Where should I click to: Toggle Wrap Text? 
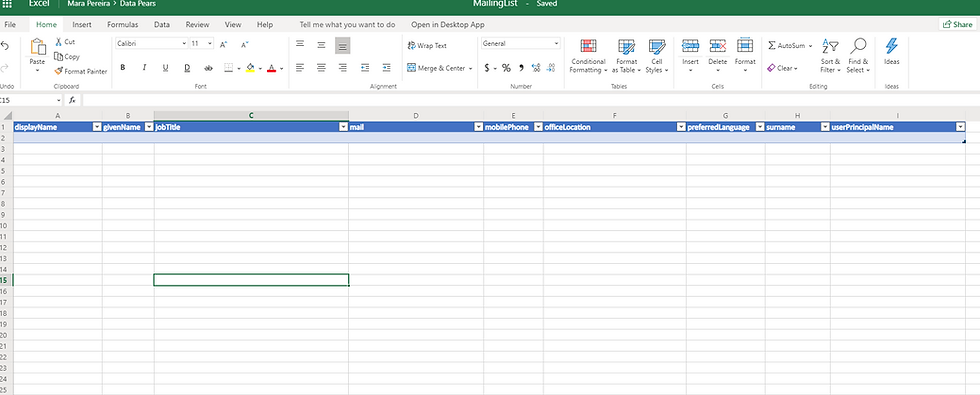click(x=428, y=46)
